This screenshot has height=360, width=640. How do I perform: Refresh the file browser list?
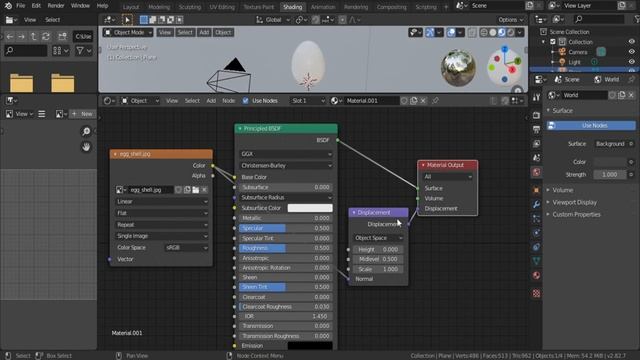pos(46,36)
